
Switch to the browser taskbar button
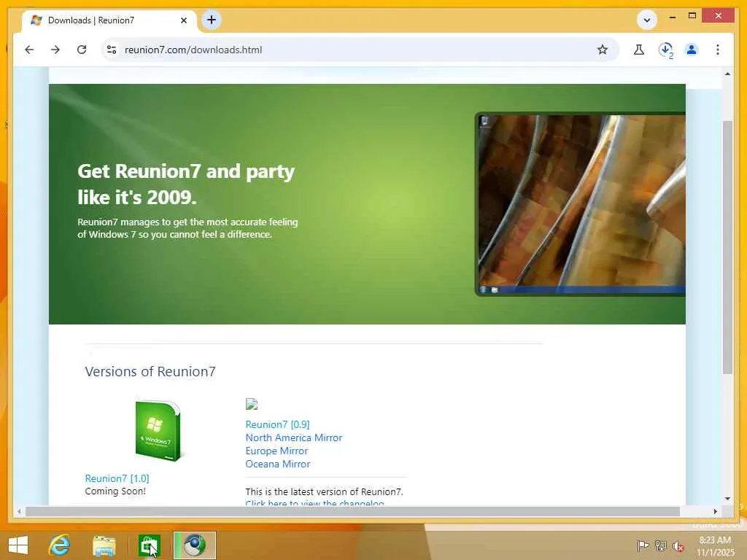[195, 545]
